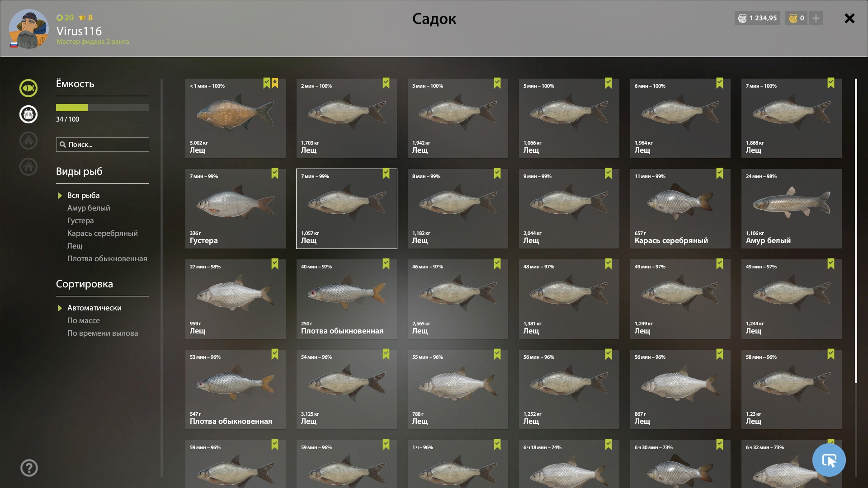Toggle bookmark on 250 г Плотва card

tap(386, 264)
